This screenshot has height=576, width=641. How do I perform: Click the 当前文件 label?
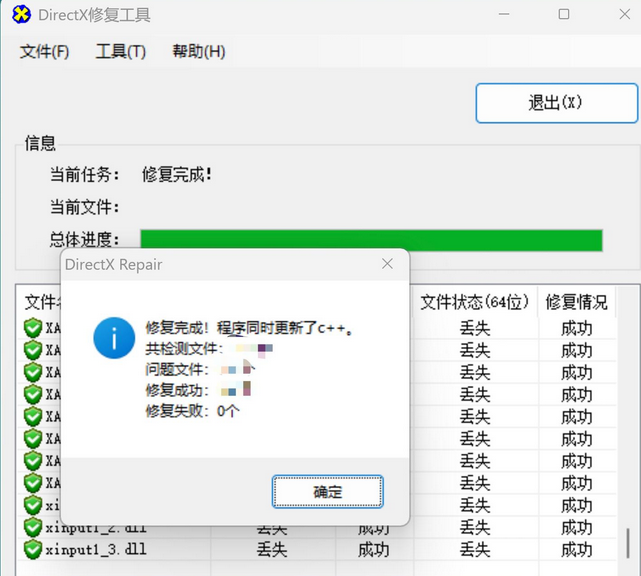tap(85, 207)
